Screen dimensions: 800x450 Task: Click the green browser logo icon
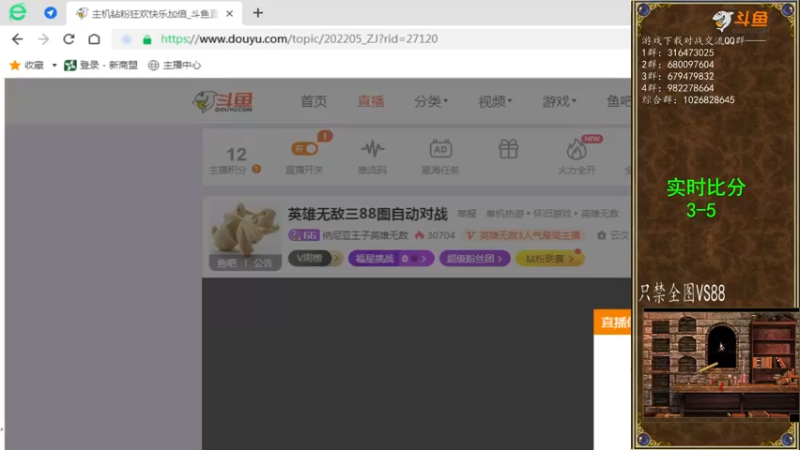(18, 12)
